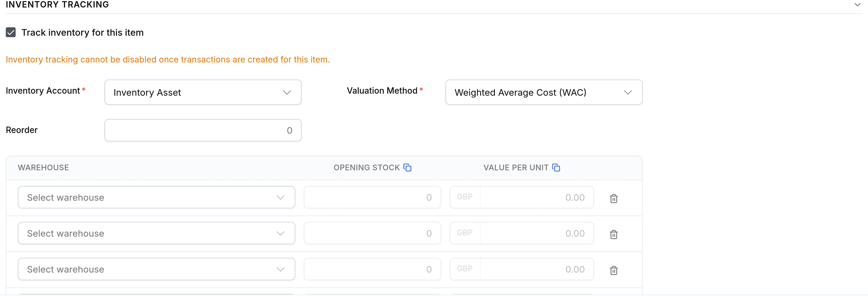Copy value per unit to all warehouses icon
This screenshot has width=868, height=296.
coord(556,168)
